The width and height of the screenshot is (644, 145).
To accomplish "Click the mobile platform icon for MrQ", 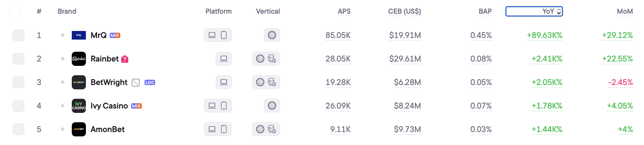I will [x=224, y=35].
